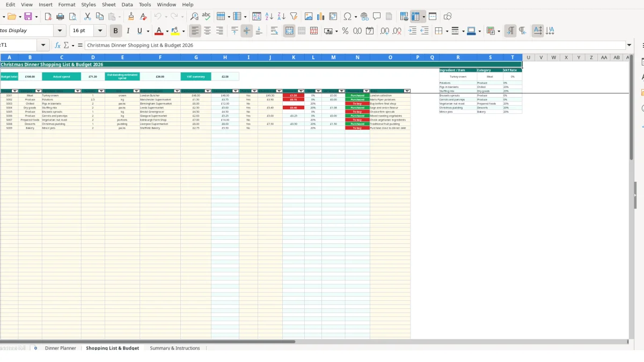Image resolution: width=644 pixels, height=362 pixels.
Task: Open the font name dropdown
Action: (x=60, y=31)
